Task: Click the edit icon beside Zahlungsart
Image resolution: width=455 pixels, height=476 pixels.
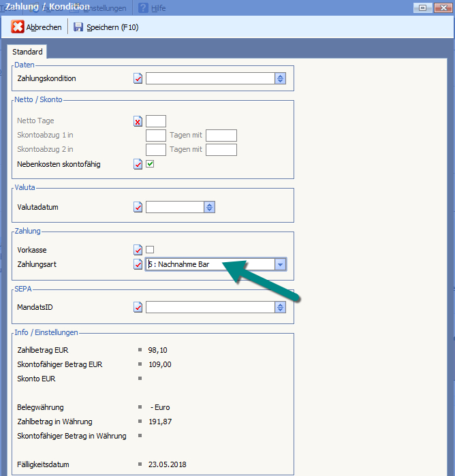Action: 138,264
